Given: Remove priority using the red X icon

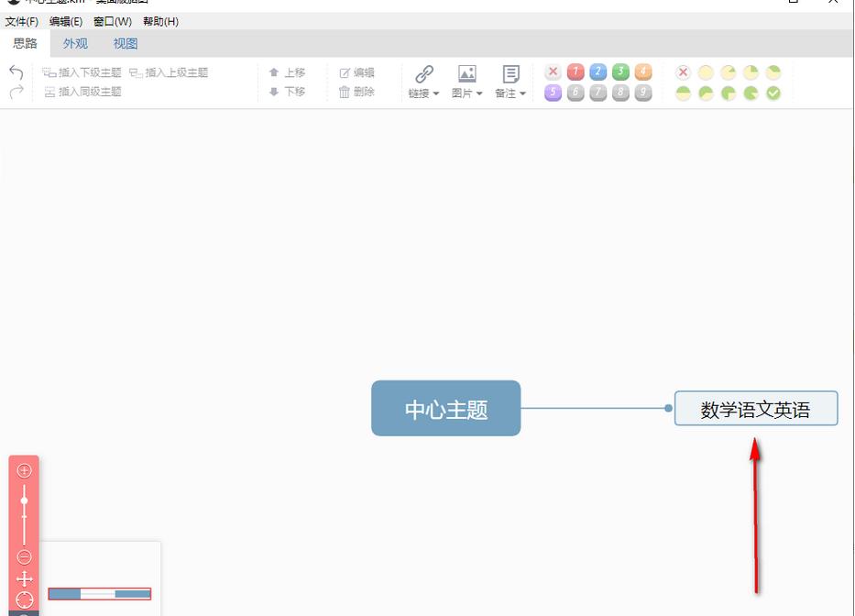Looking at the screenshot, I should click(553, 71).
